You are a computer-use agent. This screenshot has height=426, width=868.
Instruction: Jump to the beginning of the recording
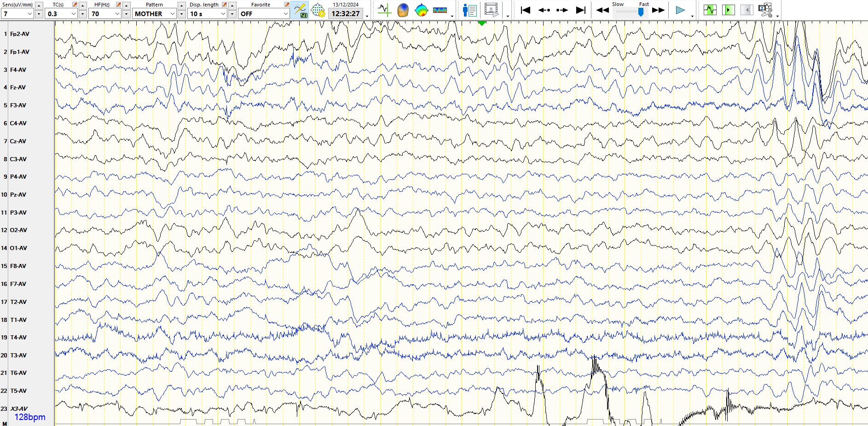click(x=525, y=10)
